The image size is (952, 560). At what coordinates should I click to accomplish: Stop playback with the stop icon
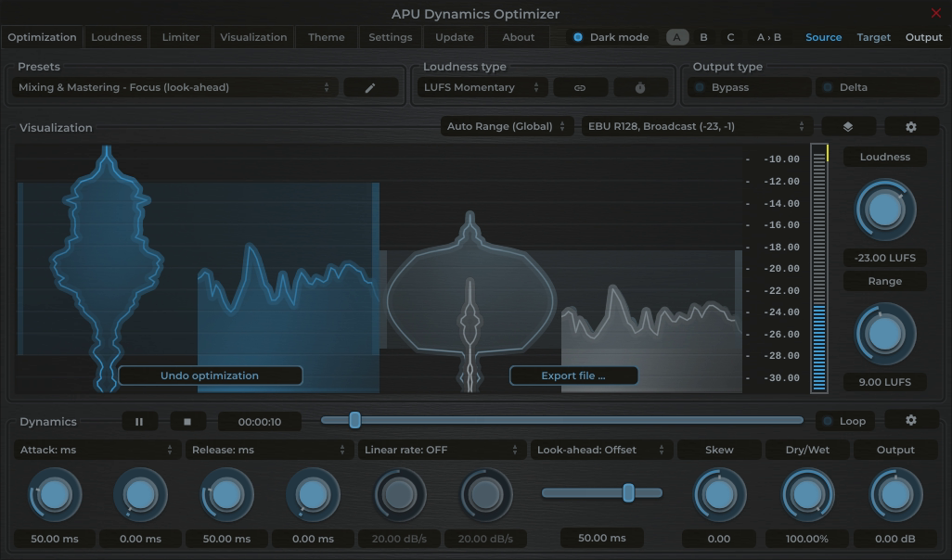(x=188, y=420)
